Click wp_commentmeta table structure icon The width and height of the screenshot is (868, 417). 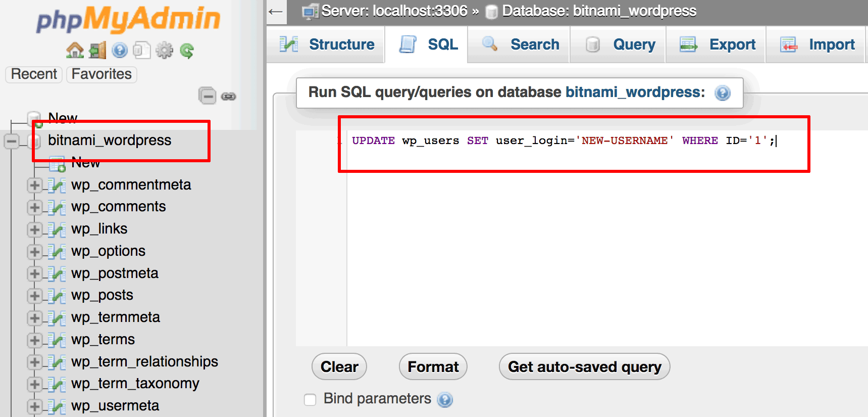pyautogui.click(x=57, y=186)
